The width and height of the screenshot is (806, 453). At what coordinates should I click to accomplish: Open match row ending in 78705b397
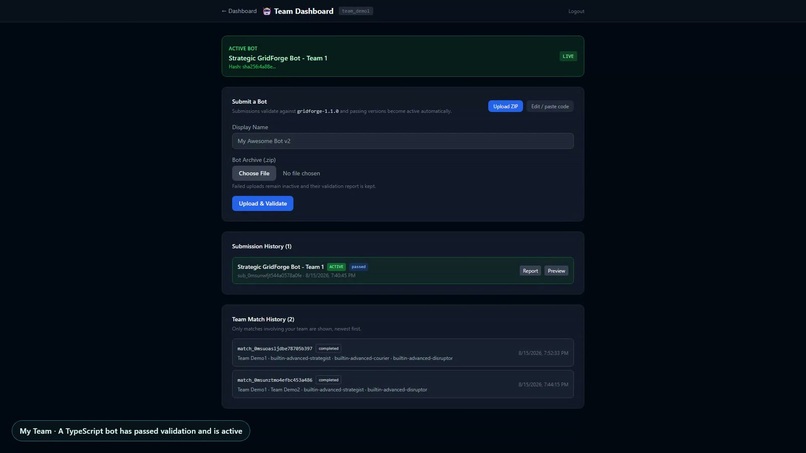pos(402,353)
